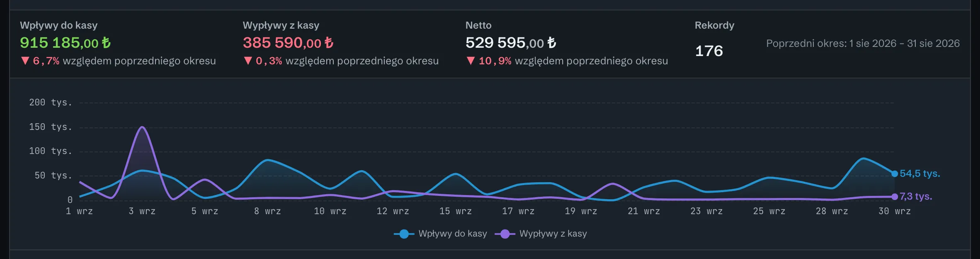Viewport: 980px width, 259px height.
Task: Click the previous period date range text
Action: tap(863, 44)
